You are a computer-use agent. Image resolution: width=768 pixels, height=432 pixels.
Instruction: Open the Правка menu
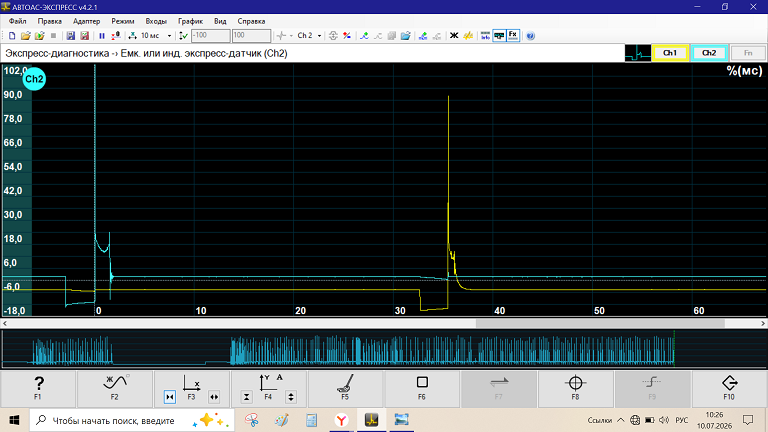pyautogui.click(x=49, y=21)
